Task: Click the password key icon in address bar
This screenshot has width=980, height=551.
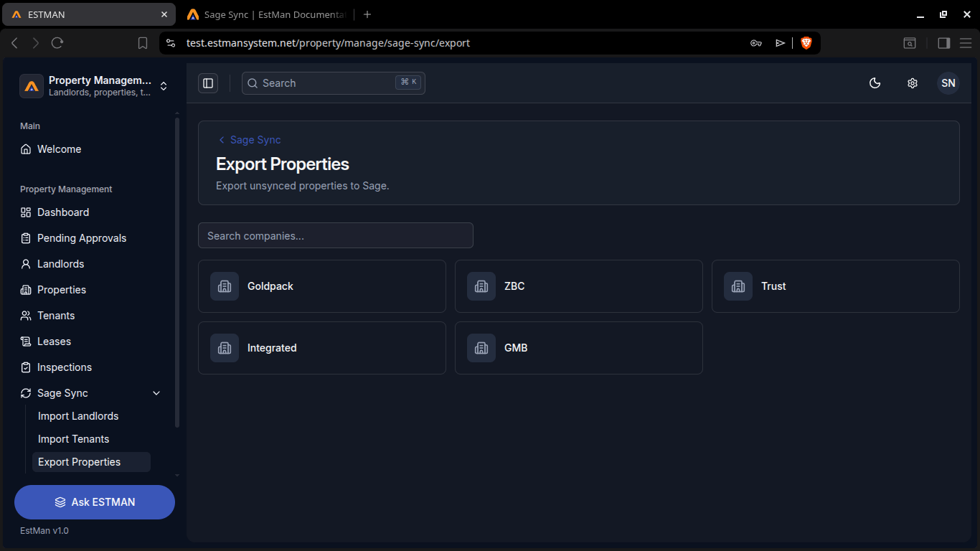Action: (x=756, y=43)
